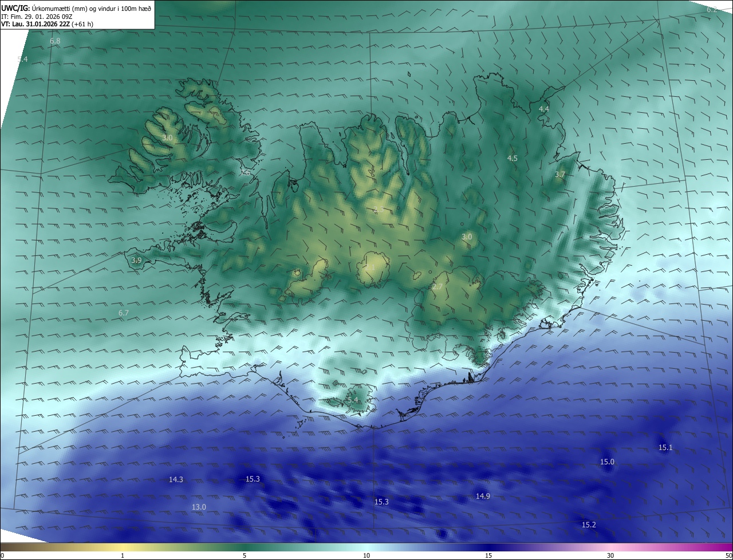Click the map value label 15.2

[589, 524]
